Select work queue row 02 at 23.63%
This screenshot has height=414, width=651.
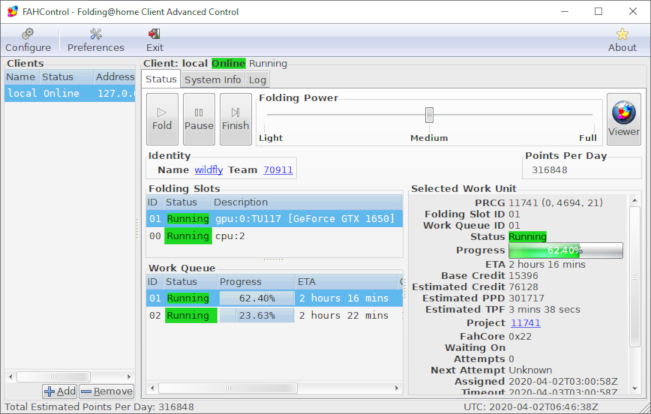[x=274, y=316]
